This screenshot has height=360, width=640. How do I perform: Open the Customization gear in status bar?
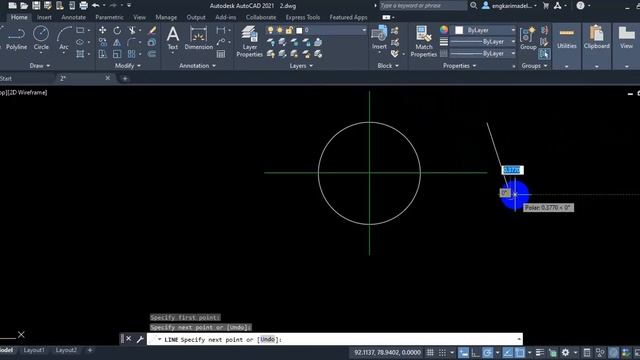click(565, 352)
